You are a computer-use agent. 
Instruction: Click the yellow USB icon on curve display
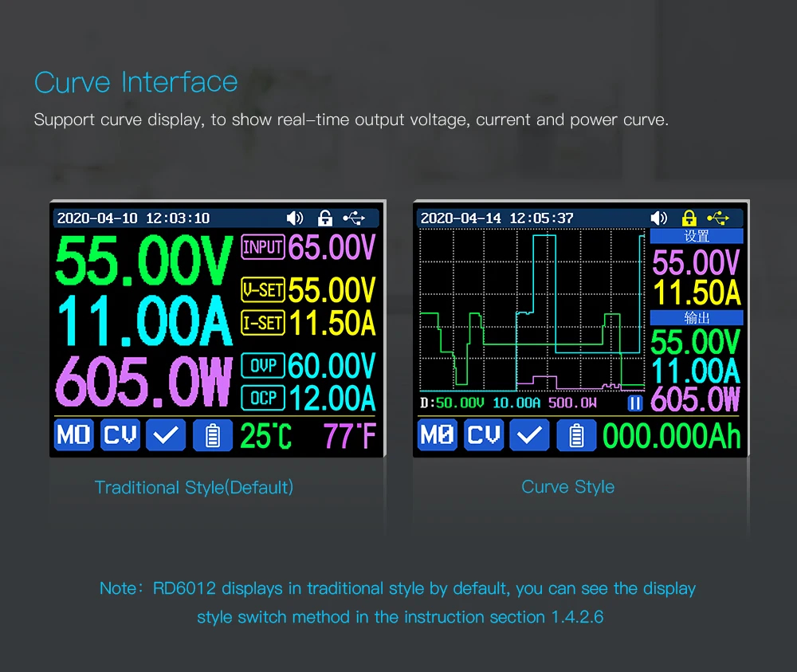pyautogui.click(x=717, y=218)
